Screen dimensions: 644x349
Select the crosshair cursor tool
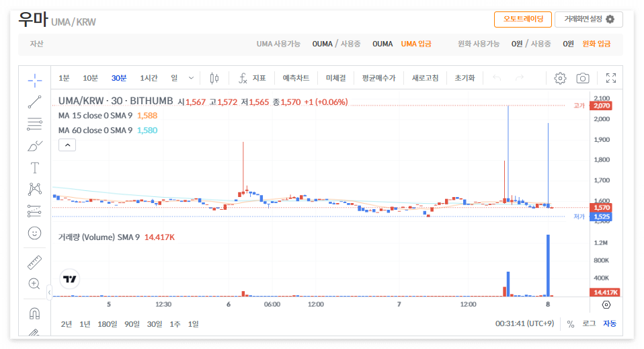pyautogui.click(x=35, y=80)
